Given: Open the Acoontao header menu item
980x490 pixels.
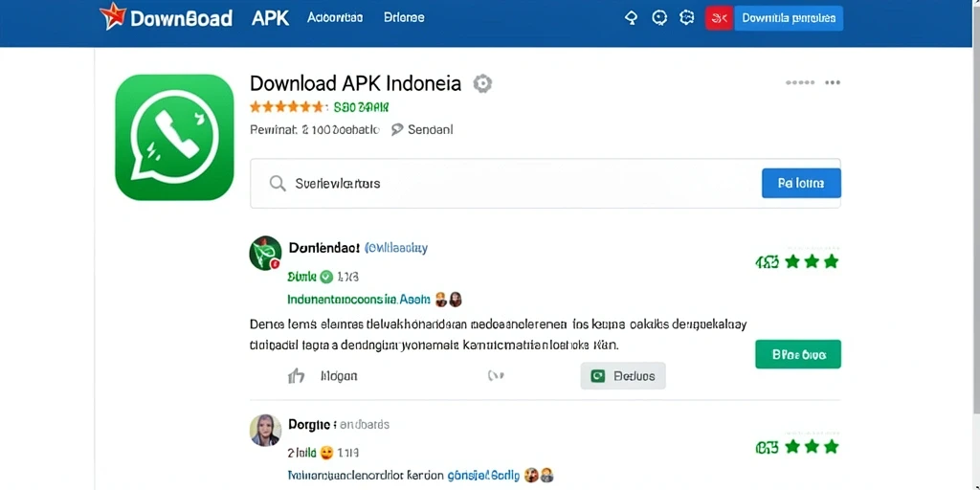Looking at the screenshot, I should 334,17.
